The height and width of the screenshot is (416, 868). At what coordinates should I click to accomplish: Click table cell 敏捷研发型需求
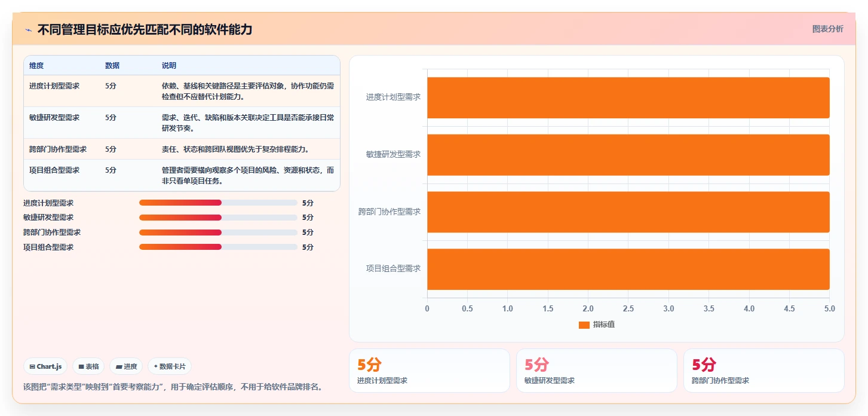click(x=54, y=118)
